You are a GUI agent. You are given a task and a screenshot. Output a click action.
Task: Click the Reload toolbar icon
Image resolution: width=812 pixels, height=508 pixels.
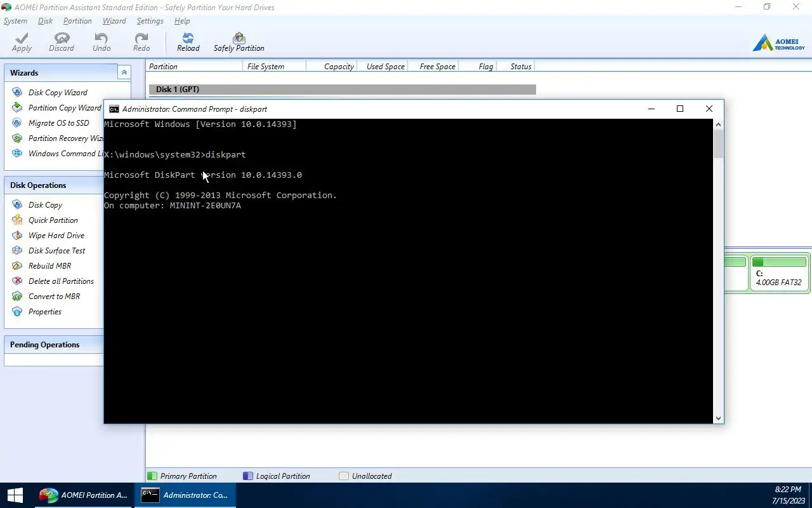188,38
